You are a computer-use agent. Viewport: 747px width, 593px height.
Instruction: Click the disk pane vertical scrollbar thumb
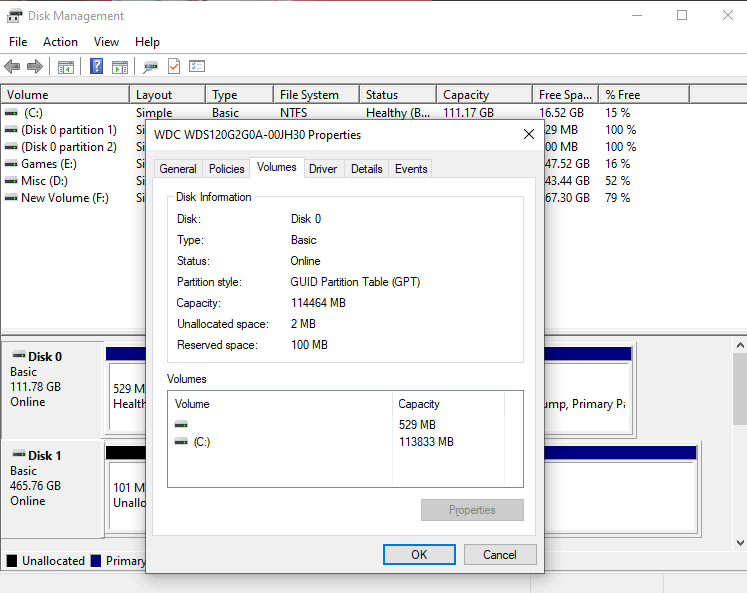(740, 389)
